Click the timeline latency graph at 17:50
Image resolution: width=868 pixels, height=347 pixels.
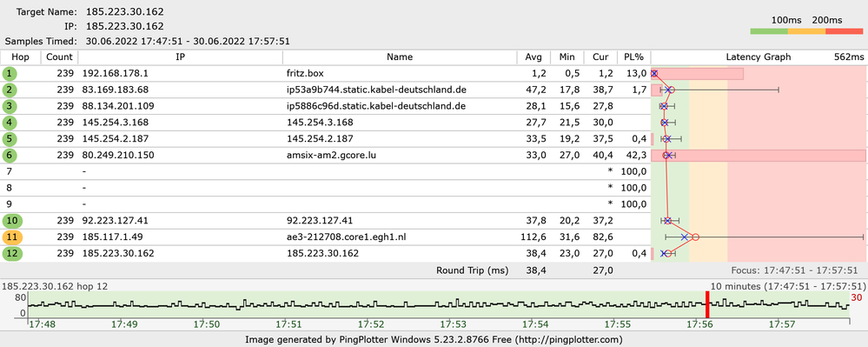(208, 305)
